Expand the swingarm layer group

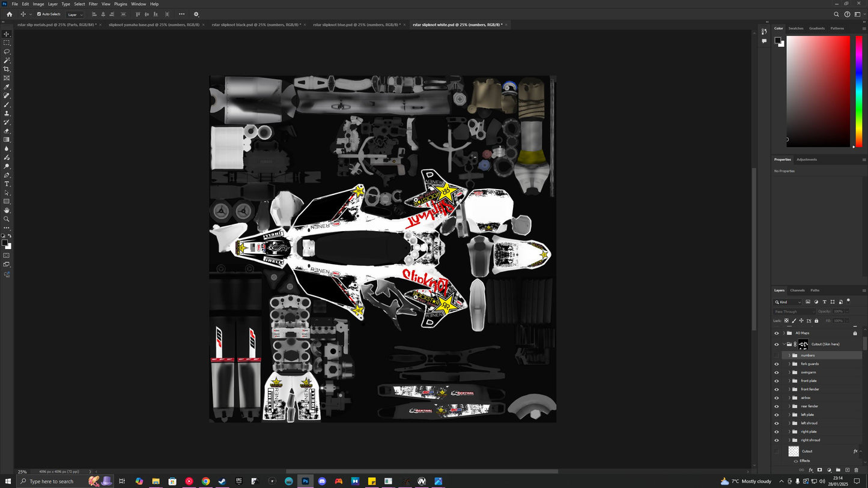click(x=789, y=372)
